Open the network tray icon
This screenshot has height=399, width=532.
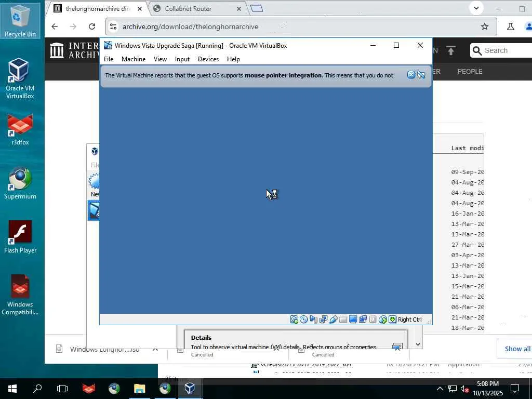tap(453, 389)
